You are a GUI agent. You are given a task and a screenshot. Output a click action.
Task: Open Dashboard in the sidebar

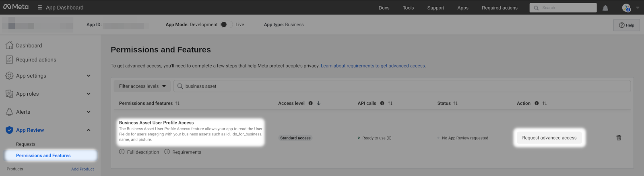tap(29, 45)
